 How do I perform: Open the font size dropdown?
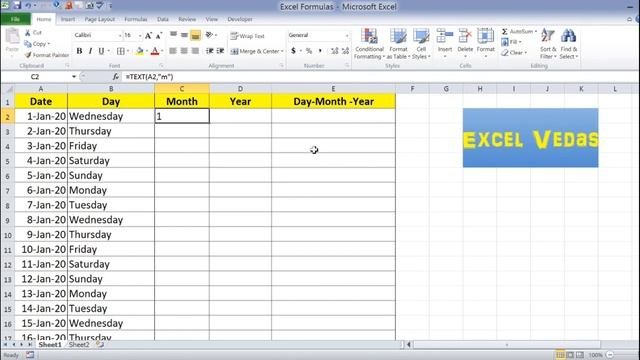point(140,36)
